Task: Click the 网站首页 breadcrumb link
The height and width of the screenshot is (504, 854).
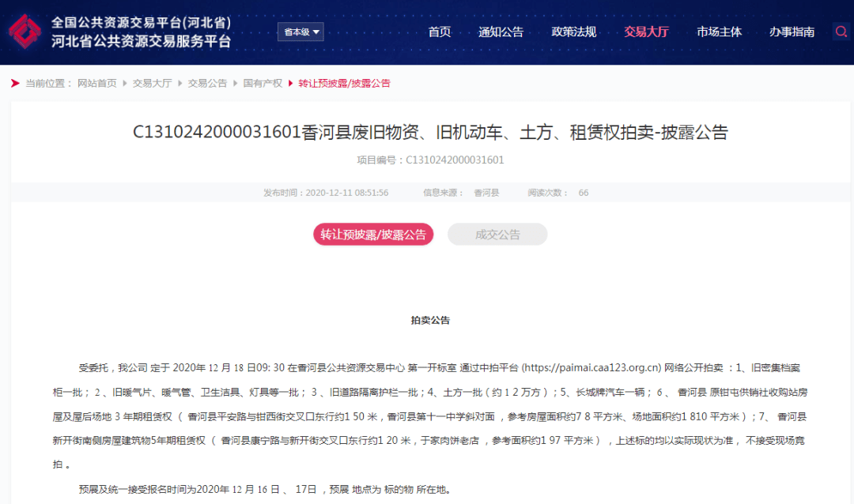Action: pos(97,83)
